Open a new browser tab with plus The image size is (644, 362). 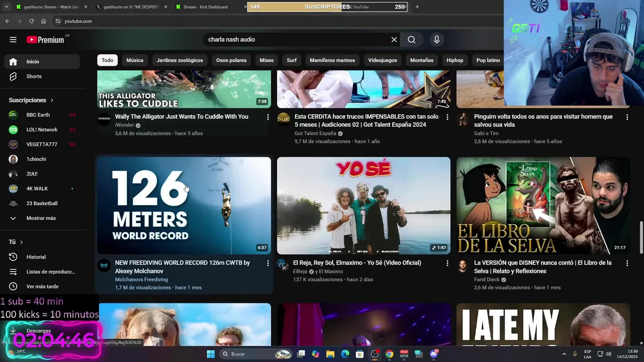click(x=417, y=7)
